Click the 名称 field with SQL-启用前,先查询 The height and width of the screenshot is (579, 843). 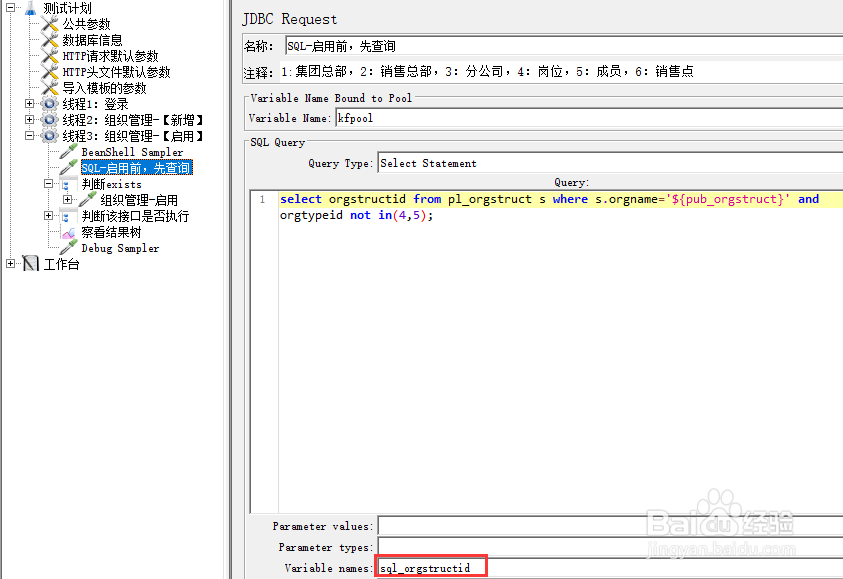(563, 46)
